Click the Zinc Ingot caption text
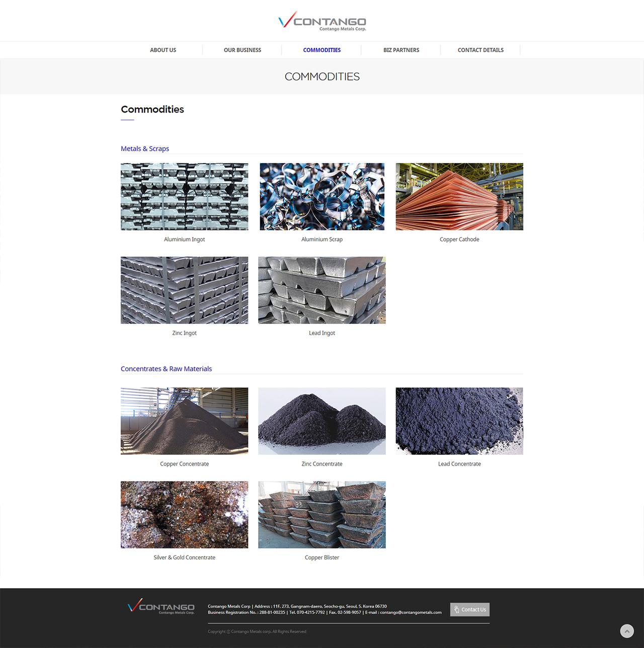The image size is (644, 648). click(184, 333)
